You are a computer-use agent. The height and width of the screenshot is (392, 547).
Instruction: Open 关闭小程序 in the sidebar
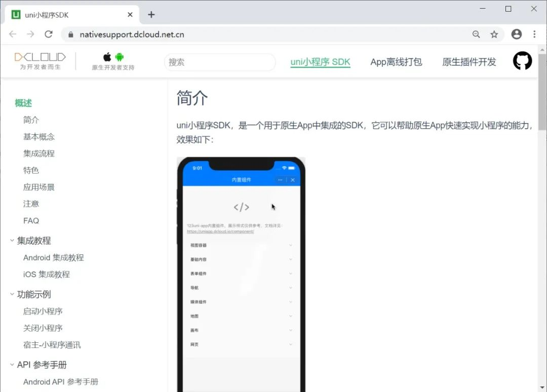point(43,328)
